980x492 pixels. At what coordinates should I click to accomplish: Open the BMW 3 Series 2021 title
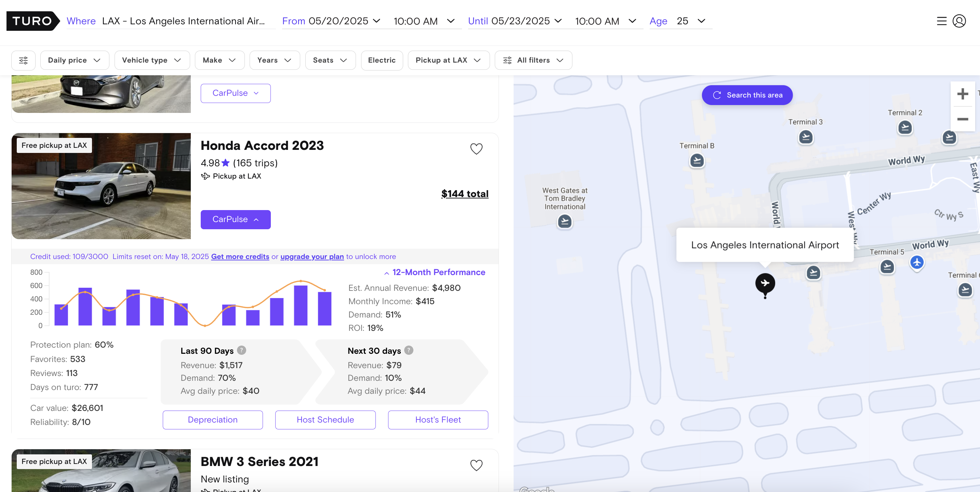click(x=260, y=462)
